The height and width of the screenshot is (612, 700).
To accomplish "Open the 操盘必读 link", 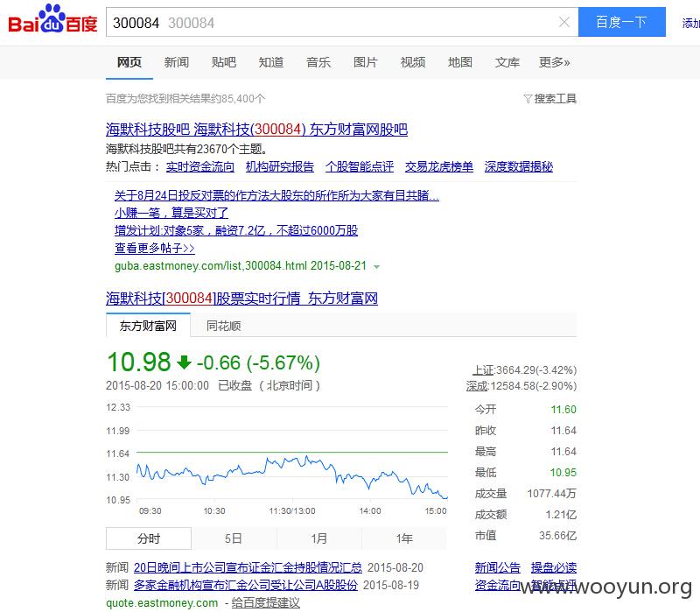I will pyautogui.click(x=554, y=567).
